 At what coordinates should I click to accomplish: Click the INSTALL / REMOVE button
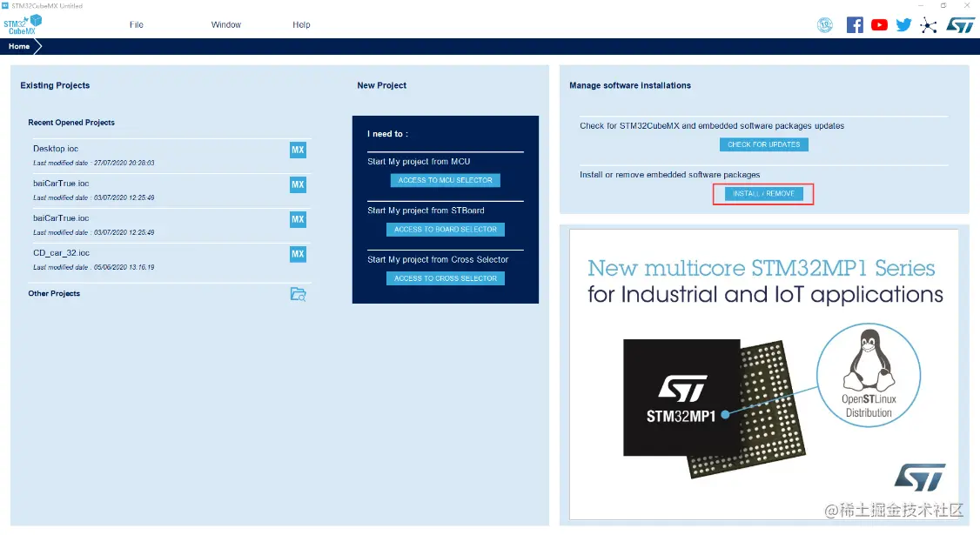coord(764,194)
